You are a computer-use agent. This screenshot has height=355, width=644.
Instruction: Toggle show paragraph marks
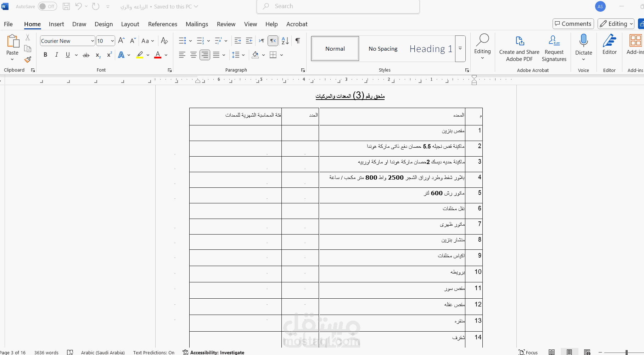point(298,41)
